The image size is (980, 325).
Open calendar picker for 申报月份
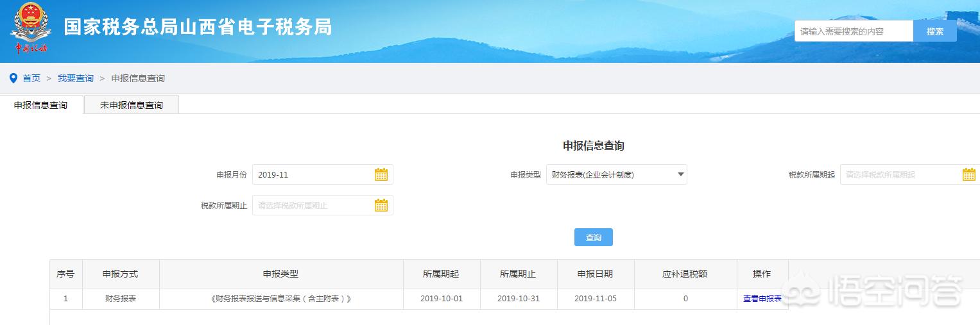click(381, 174)
